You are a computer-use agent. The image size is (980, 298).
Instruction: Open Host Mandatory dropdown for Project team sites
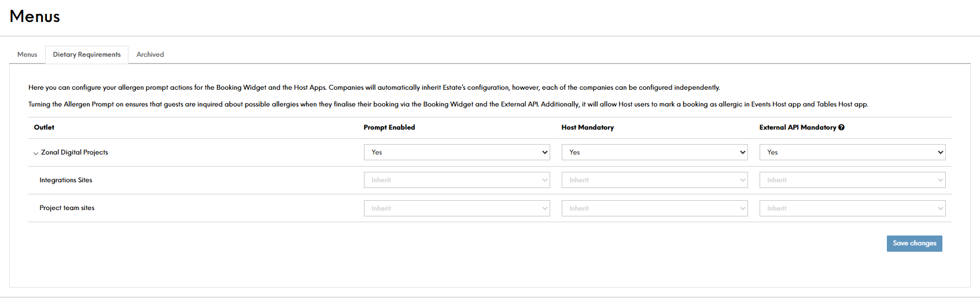(654, 208)
